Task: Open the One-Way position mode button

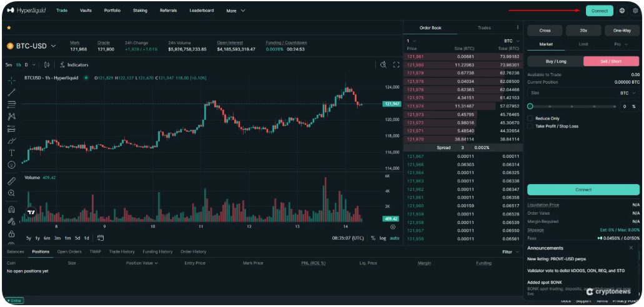Action: coord(622,31)
